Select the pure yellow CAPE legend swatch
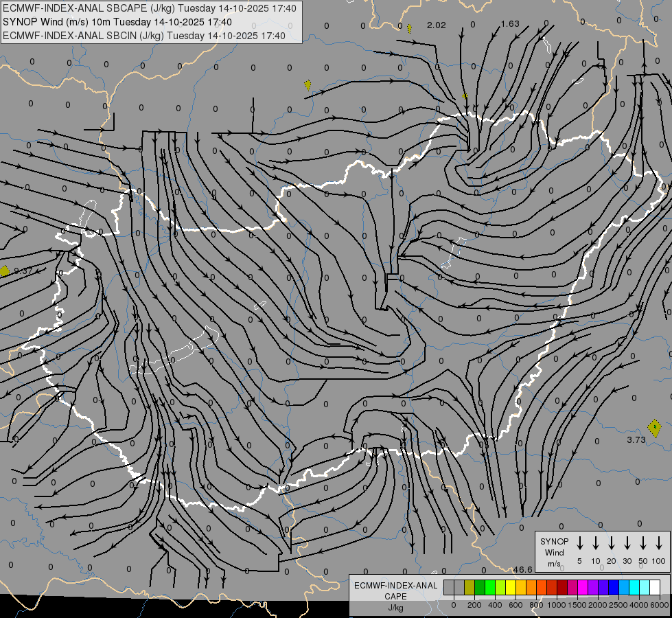This screenshot has height=618, width=672. point(511,587)
